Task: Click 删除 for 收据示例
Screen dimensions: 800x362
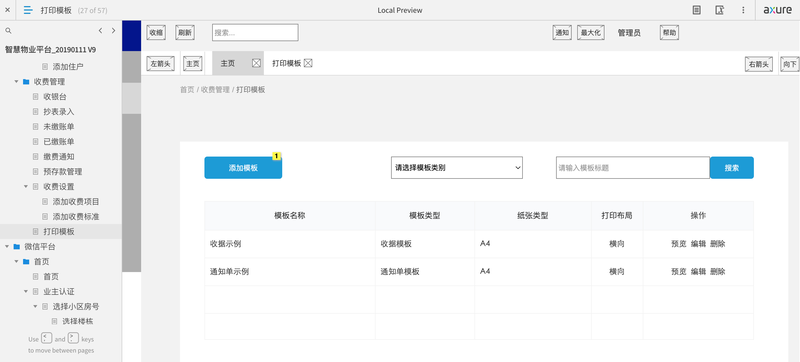Action: click(717, 244)
